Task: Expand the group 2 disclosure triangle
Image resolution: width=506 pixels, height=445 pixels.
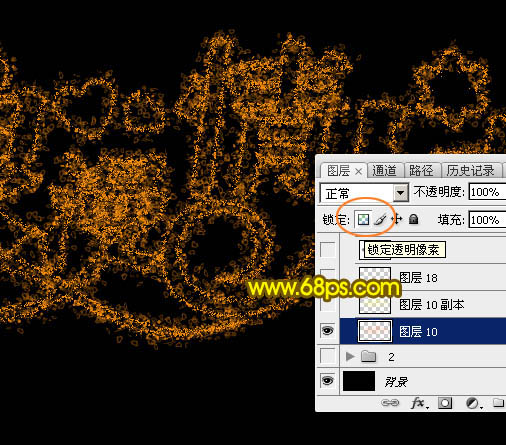Action: [350, 356]
